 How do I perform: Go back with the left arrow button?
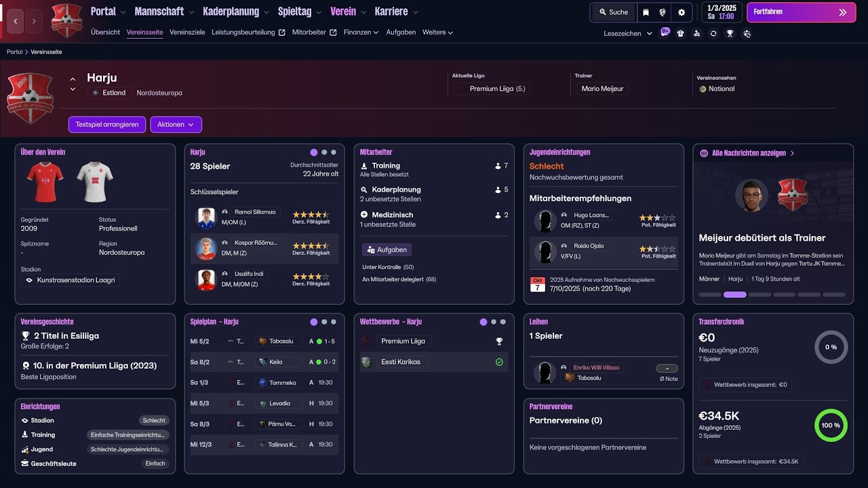coord(16,21)
